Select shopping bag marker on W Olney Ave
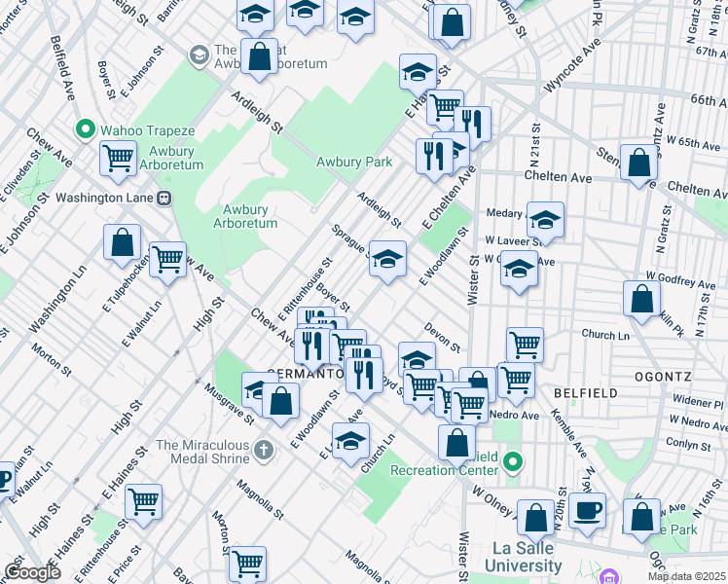This screenshot has width=728, height=584. click(x=536, y=518)
